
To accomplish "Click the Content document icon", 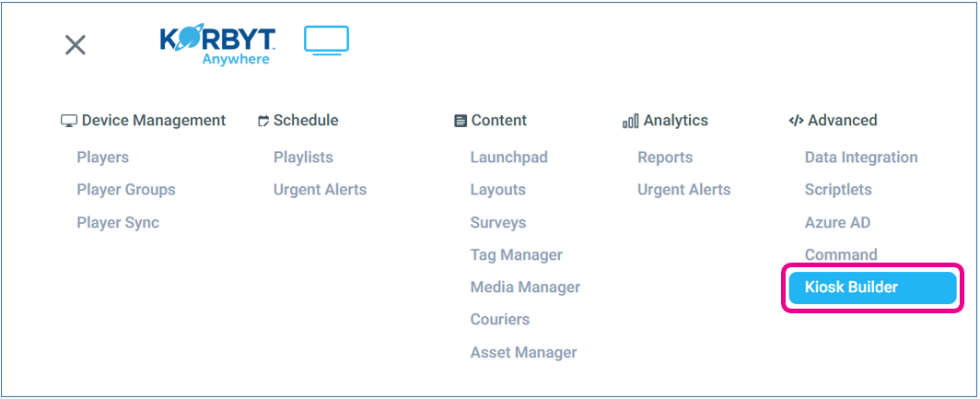I will click(461, 121).
